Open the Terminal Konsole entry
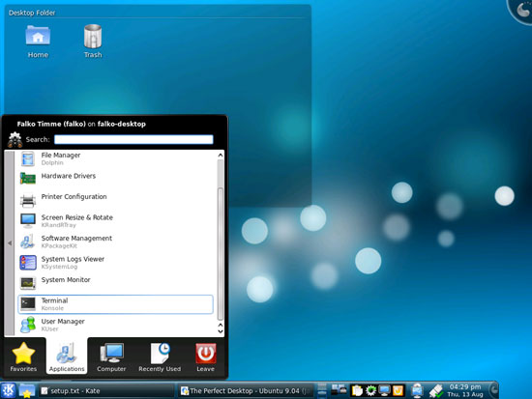Viewport: 532px width, 399px height. coord(115,304)
